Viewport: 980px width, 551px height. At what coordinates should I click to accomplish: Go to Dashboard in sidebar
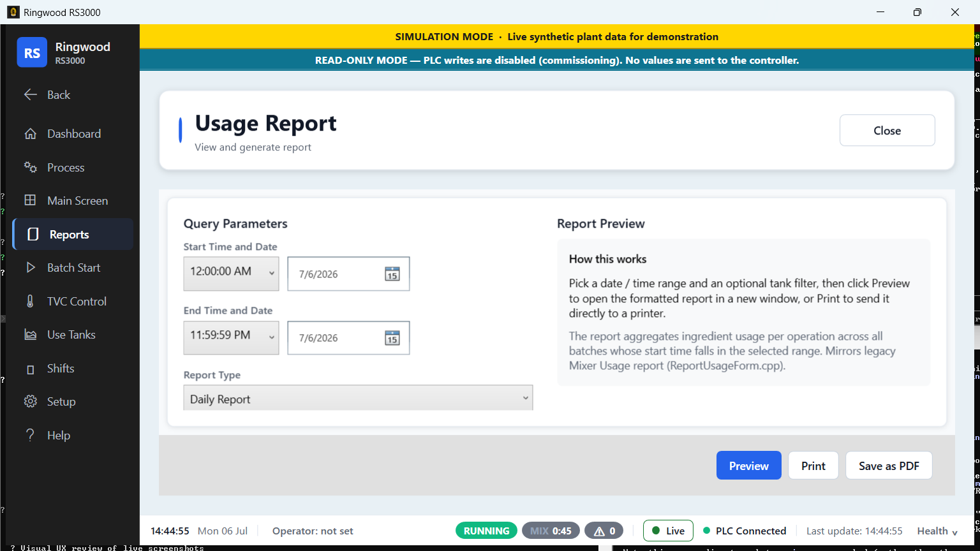click(x=73, y=133)
